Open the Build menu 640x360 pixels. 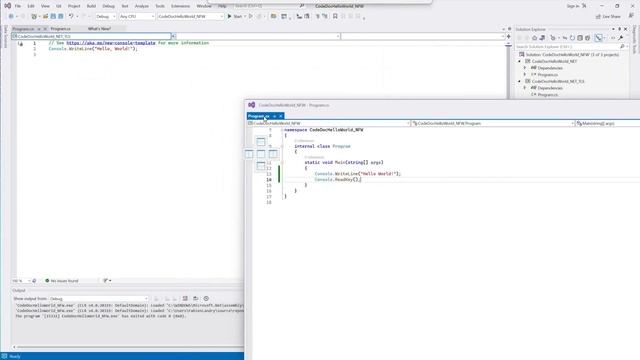tap(91, 6)
